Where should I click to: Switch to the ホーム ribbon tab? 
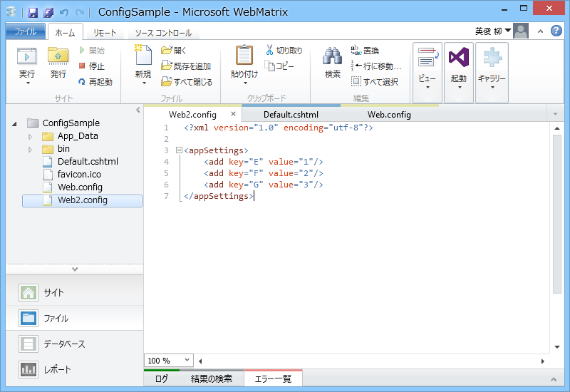(65, 33)
